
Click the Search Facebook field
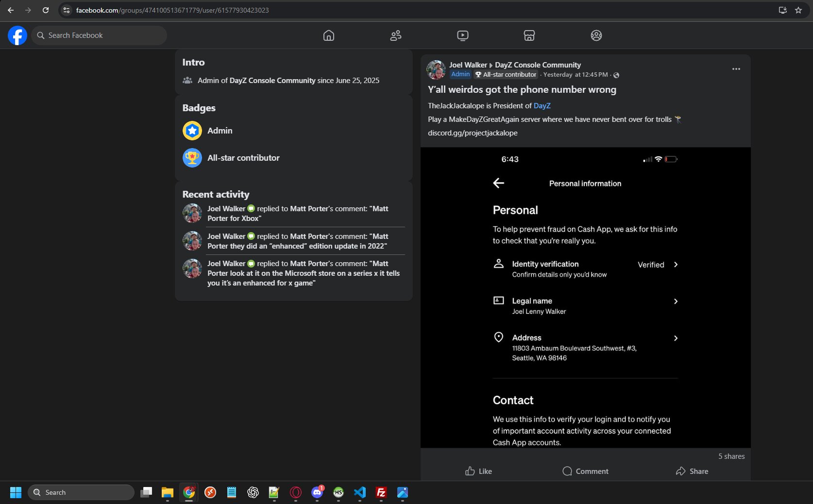tap(99, 35)
